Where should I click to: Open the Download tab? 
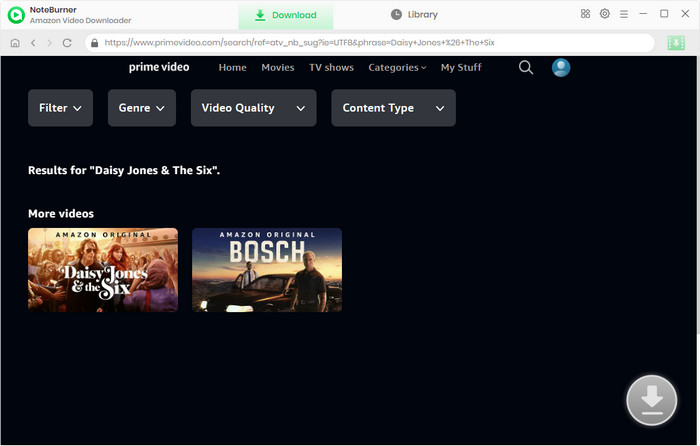(x=286, y=15)
